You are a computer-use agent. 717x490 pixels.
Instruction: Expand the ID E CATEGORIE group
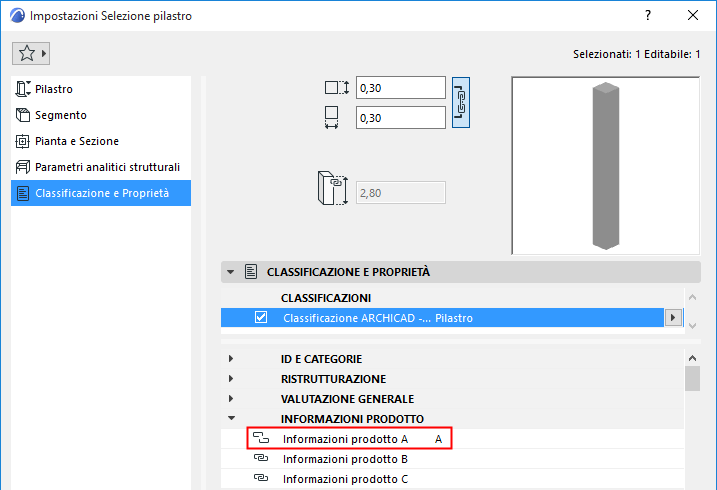point(231,359)
